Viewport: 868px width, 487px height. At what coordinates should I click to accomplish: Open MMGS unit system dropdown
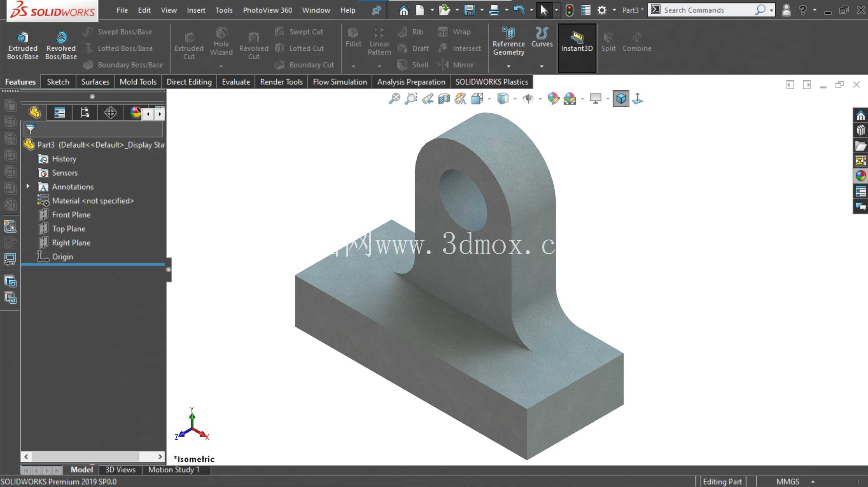coord(813,482)
